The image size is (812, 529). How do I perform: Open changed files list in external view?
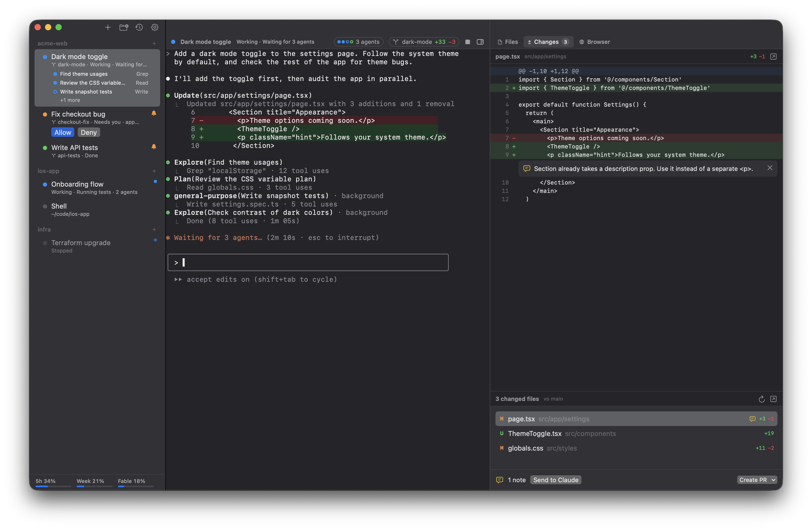pos(774,399)
